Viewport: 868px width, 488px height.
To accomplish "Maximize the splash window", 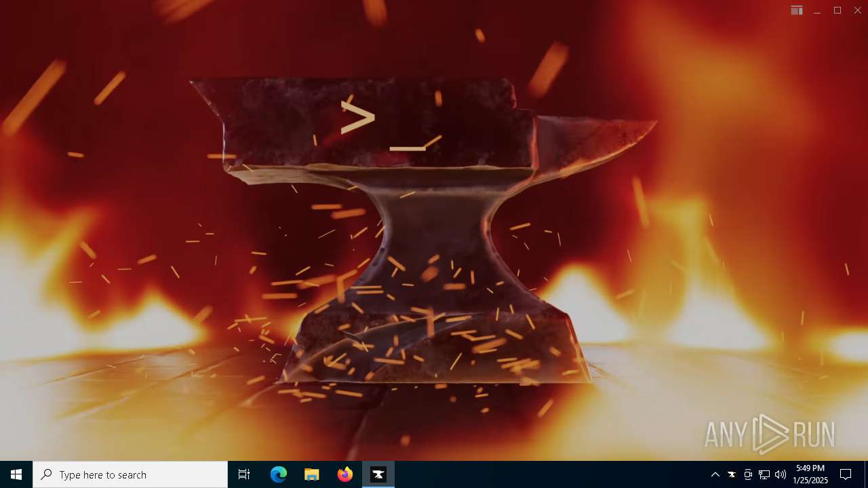I will pos(837,10).
